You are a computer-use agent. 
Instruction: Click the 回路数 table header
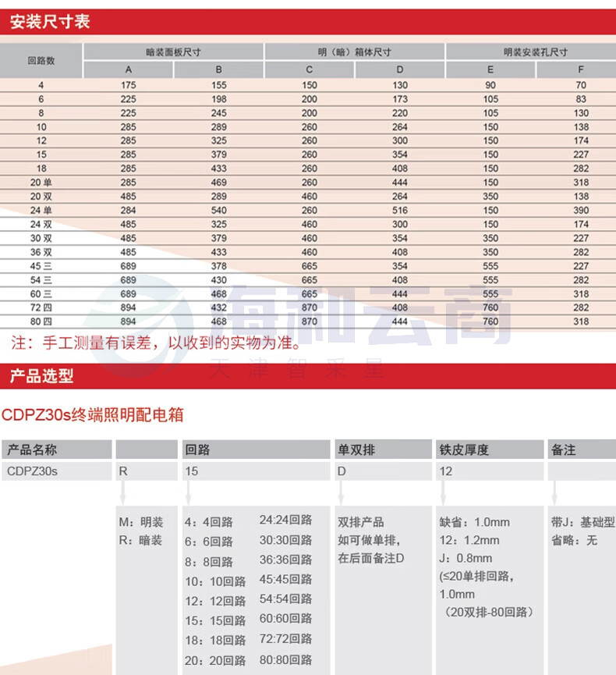point(41,60)
